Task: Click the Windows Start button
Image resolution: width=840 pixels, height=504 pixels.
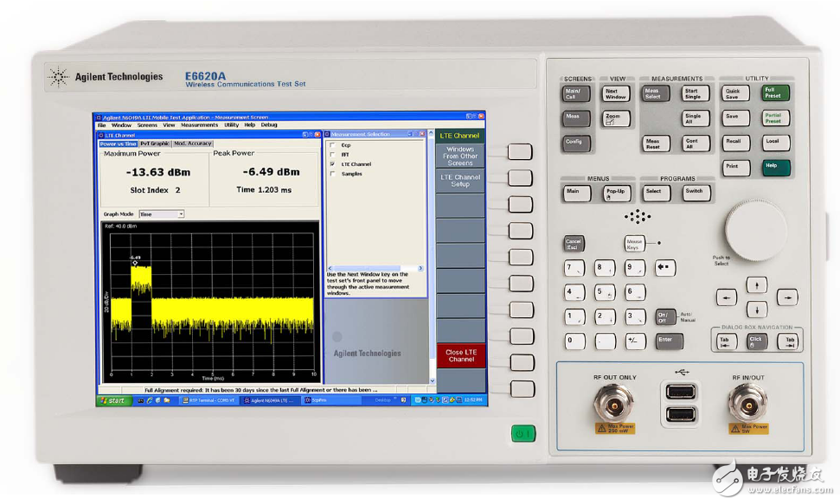Action: [x=112, y=400]
